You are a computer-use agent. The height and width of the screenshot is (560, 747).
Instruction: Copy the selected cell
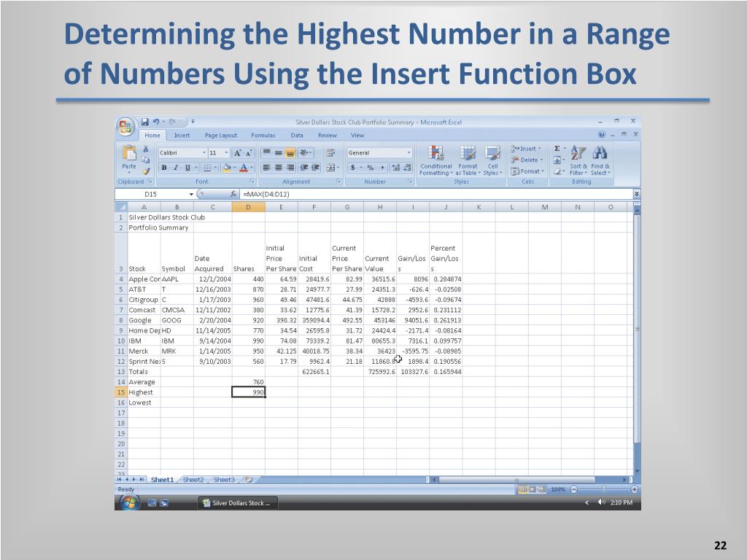146,160
